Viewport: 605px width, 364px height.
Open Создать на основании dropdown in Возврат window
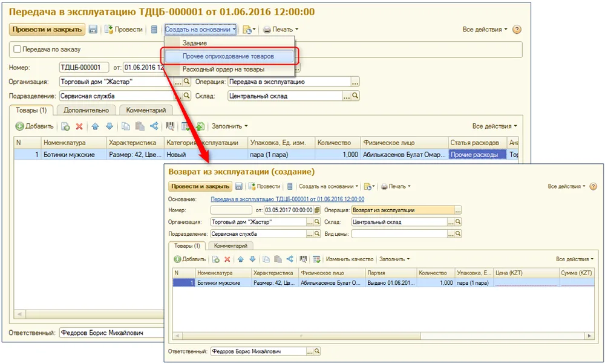[329, 187]
